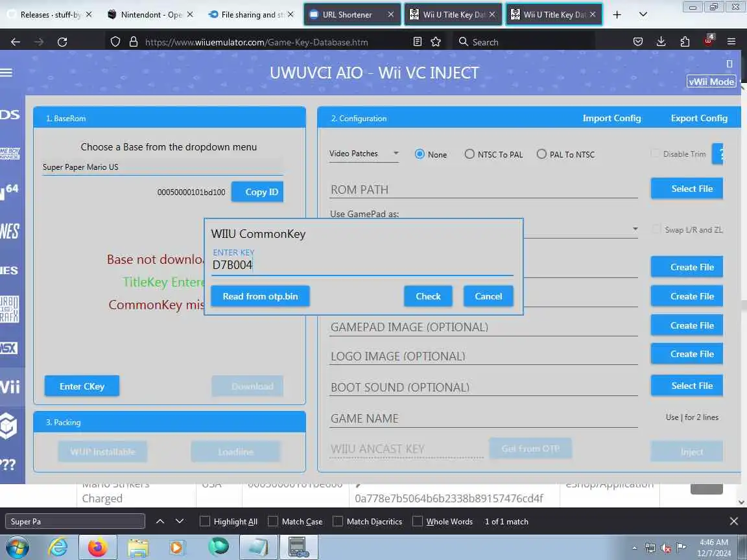The width and height of the screenshot is (747, 560).
Task: Click the Enter CKey button
Action: (82, 386)
